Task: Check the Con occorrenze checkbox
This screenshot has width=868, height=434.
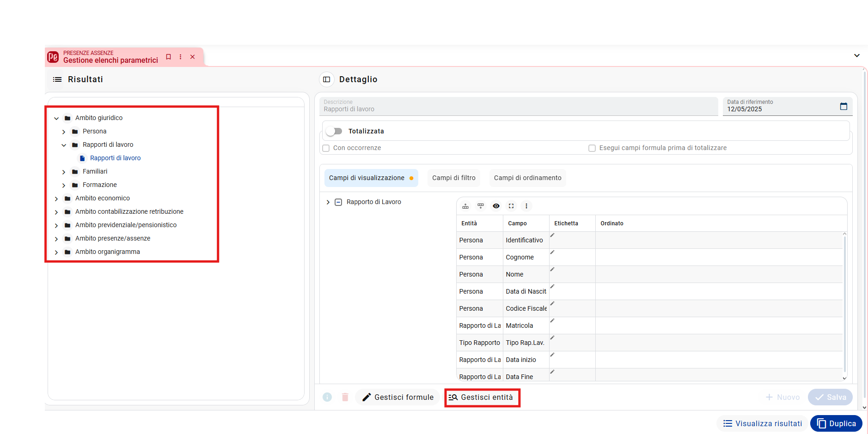Action: (326, 148)
